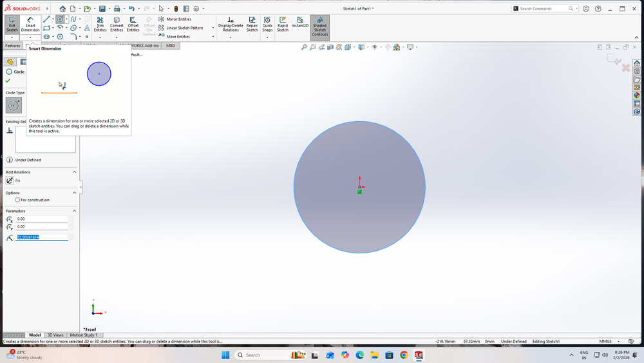This screenshot has height=363, width=644.
Task: Toggle Rapid Sketch
Action: click(283, 25)
